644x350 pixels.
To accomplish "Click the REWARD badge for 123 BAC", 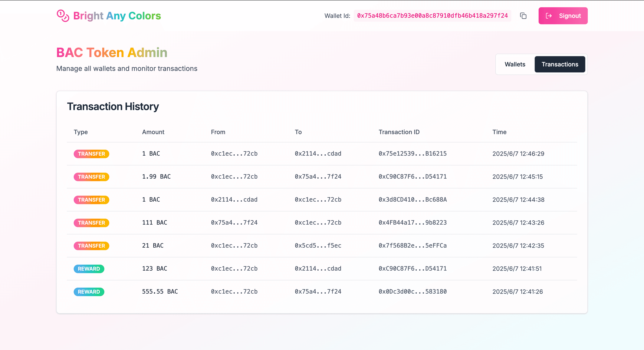I will [x=89, y=269].
